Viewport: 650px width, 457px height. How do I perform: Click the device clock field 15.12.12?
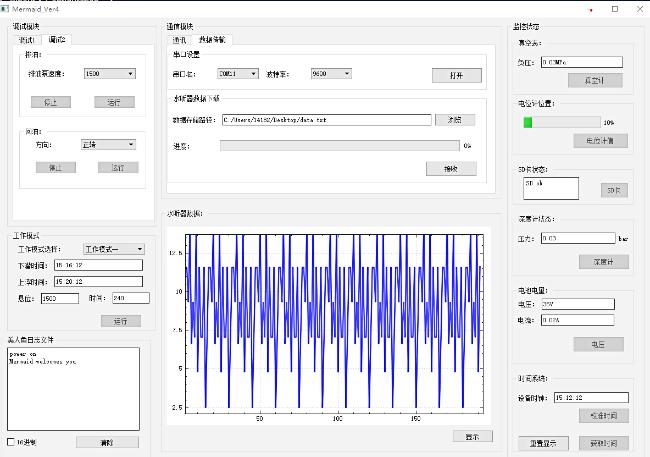(x=591, y=397)
